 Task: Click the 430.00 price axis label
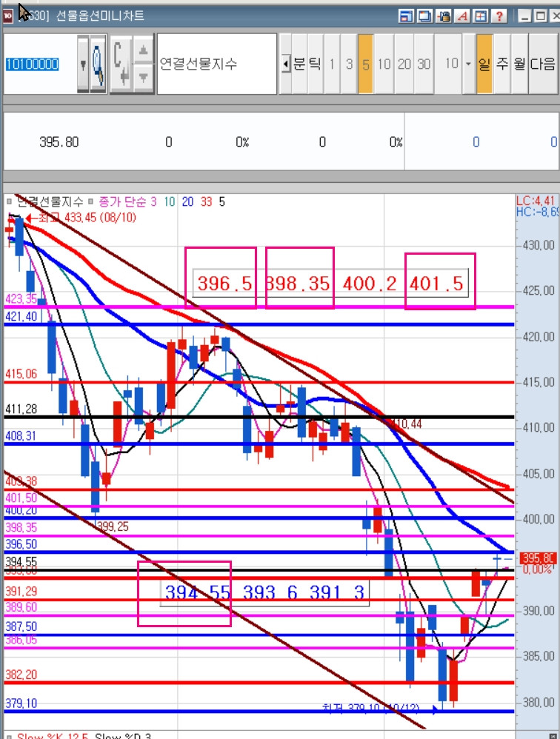(x=539, y=245)
